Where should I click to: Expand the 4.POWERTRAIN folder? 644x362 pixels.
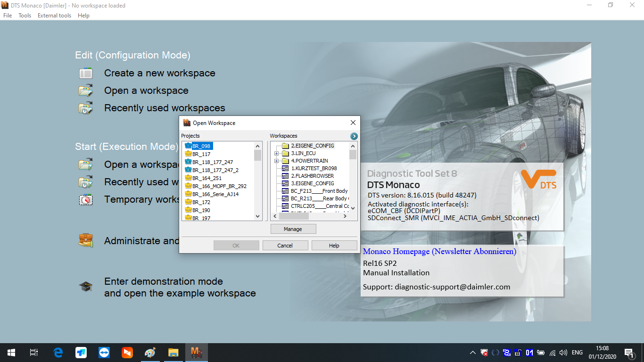click(277, 161)
